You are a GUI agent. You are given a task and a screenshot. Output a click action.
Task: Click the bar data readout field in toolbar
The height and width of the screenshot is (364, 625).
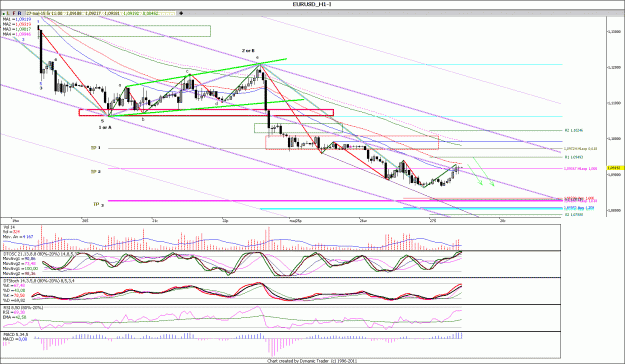click(100, 13)
